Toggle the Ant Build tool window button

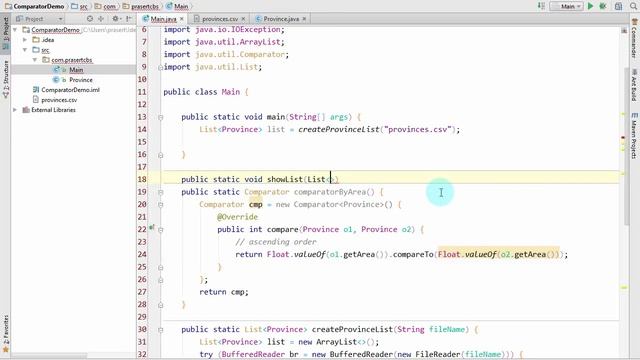click(x=634, y=86)
